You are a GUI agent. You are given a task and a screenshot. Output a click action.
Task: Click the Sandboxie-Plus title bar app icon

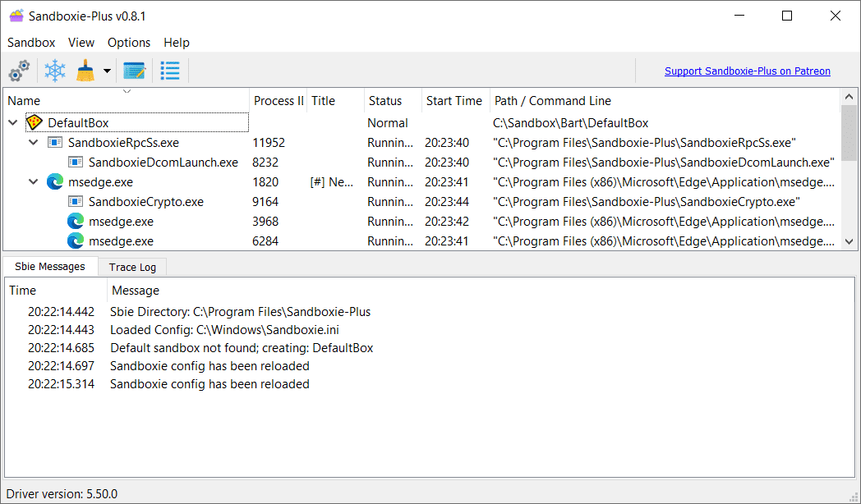[x=16, y=16]
